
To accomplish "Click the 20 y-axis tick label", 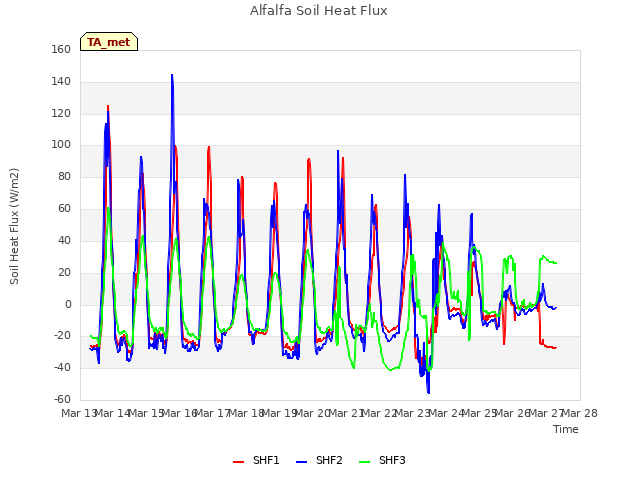I will (64, 272).
